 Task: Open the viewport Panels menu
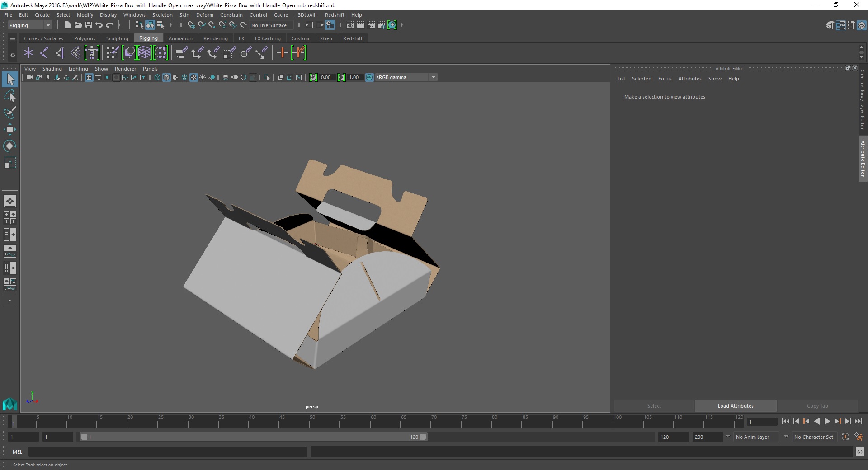pyautogui.click(x=150, y=69)
